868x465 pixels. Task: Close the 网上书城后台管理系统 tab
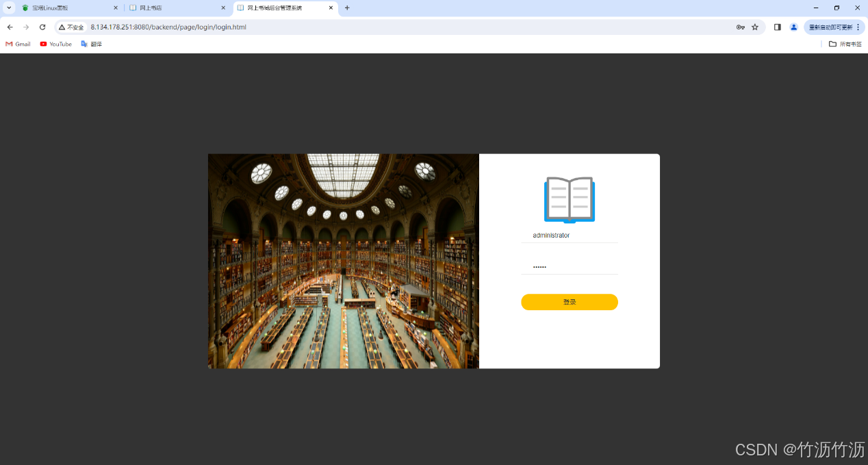[x=331, y=8]
